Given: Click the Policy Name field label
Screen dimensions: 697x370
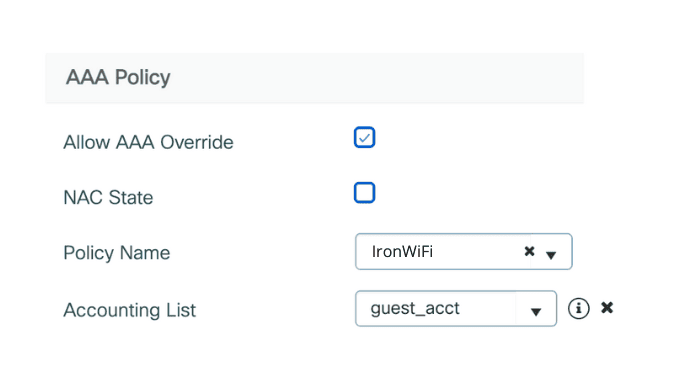Looking at the screenshot, I should point(117,253).
